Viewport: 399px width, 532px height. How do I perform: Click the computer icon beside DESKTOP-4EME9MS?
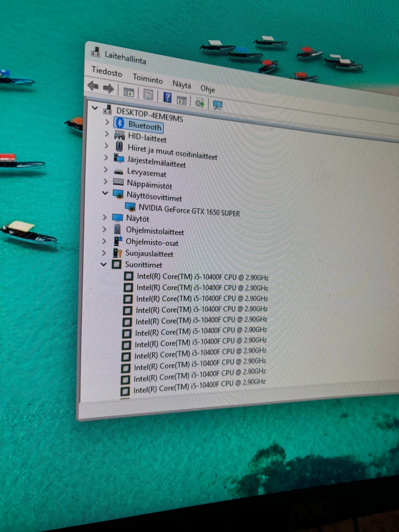(x=108, y=109)
